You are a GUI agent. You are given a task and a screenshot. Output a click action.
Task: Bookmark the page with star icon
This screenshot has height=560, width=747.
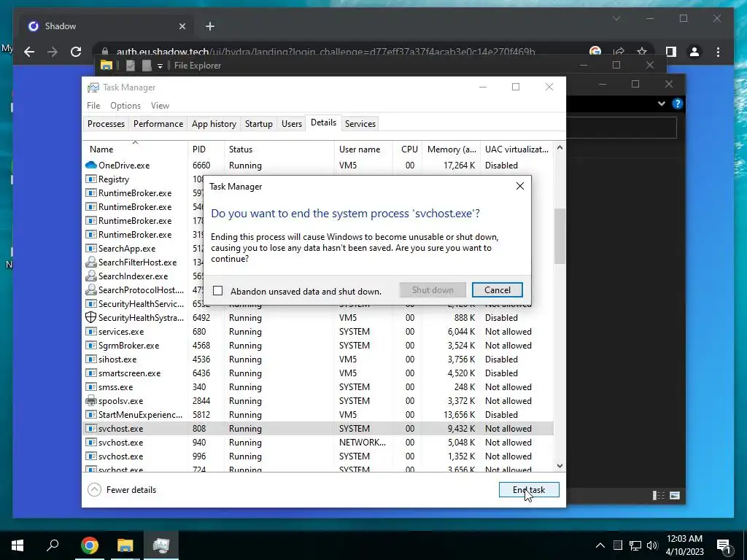642,52
